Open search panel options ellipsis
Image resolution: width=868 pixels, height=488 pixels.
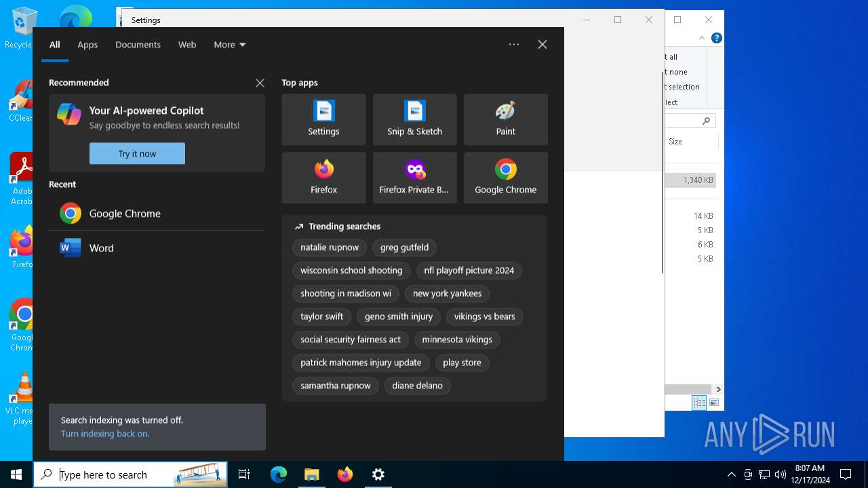click(x=514, y=45)
